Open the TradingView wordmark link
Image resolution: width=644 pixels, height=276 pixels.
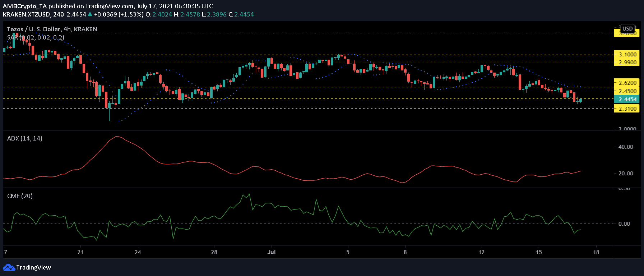click(34, 267)
